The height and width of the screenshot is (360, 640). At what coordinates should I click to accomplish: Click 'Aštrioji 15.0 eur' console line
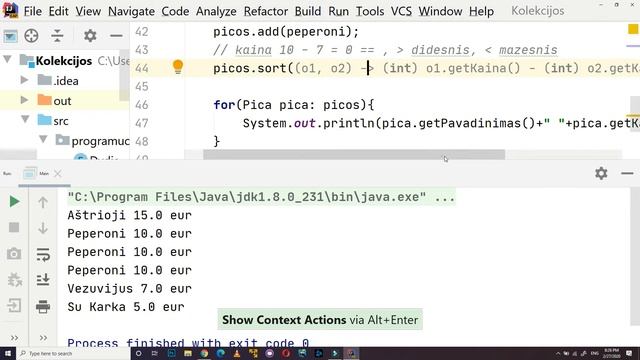[129, 215]
